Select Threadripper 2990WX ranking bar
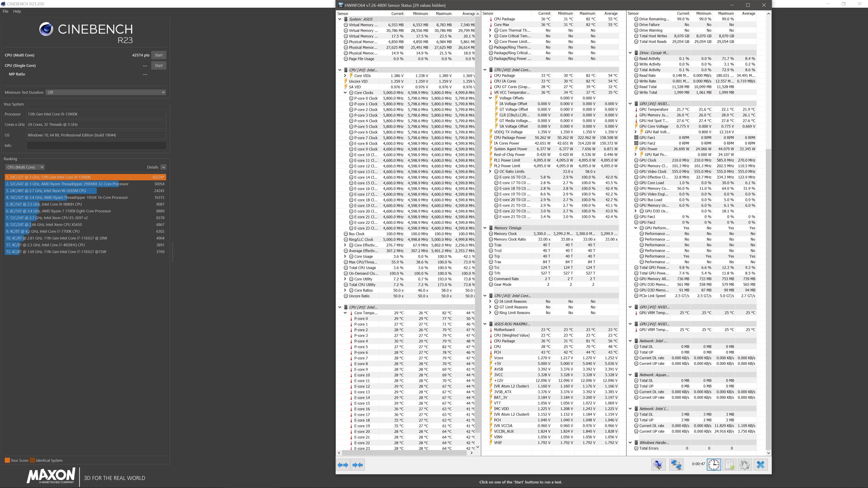 [x=85, y=184]
